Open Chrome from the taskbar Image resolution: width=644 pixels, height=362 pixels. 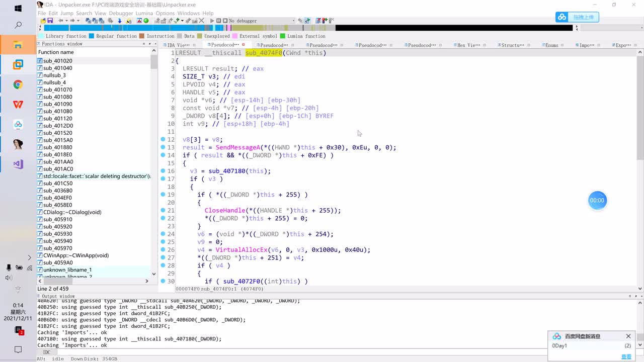pos(18,84)
